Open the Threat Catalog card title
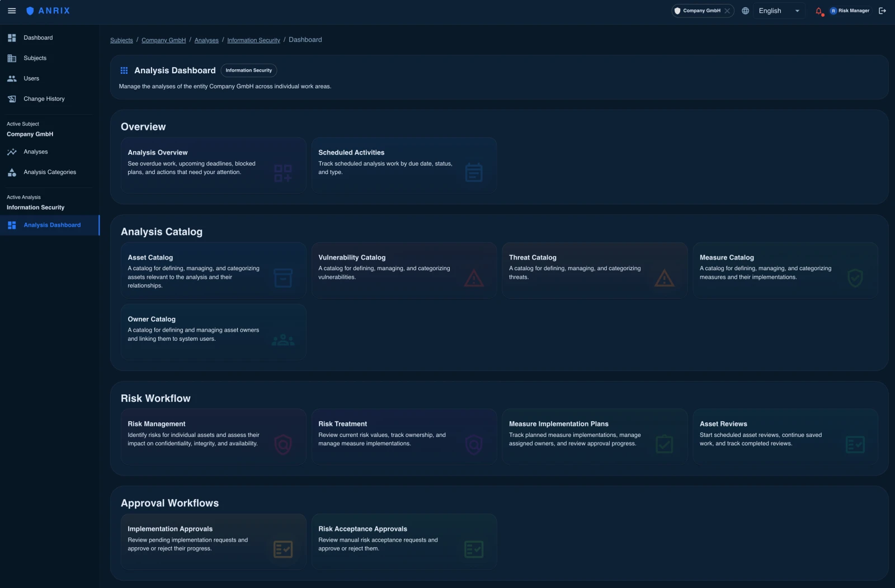The image size is (895, 588). [533, 258]
